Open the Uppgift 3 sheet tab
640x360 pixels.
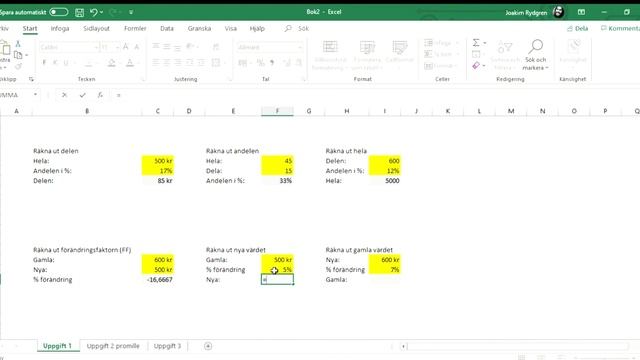[x=167, y=346]
